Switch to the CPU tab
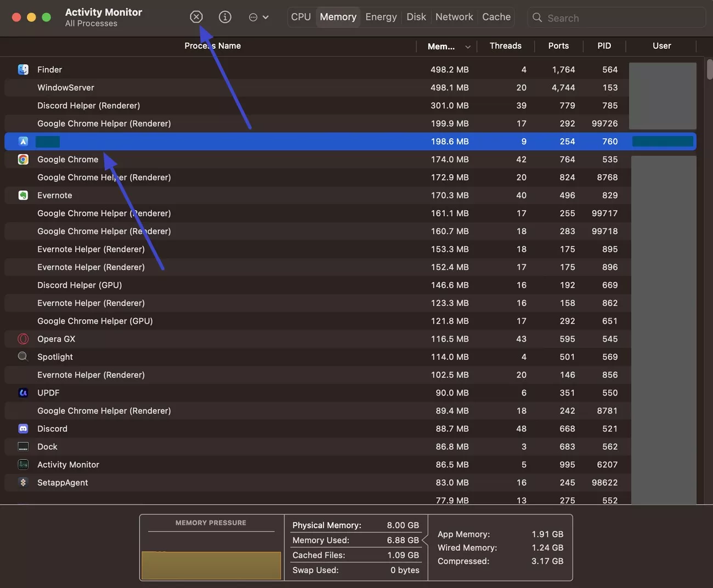Viewport: 713px width, 588px height. pos(301,16)
